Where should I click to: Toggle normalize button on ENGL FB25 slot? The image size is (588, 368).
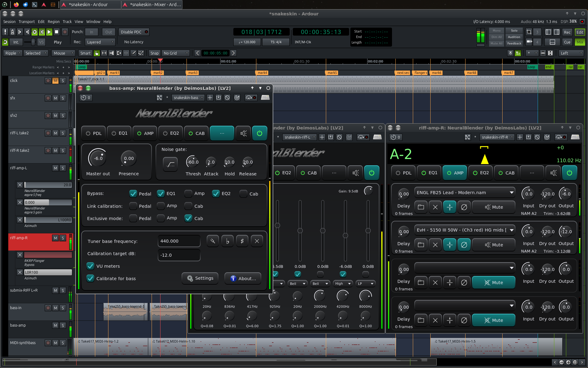coord(450,207)
